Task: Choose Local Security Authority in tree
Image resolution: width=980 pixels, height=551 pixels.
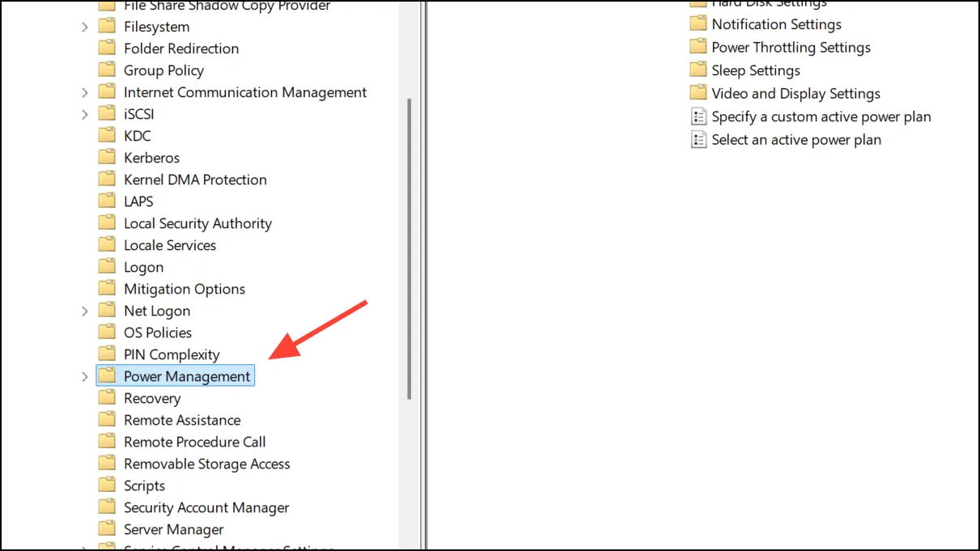Action: pos(197,223)
